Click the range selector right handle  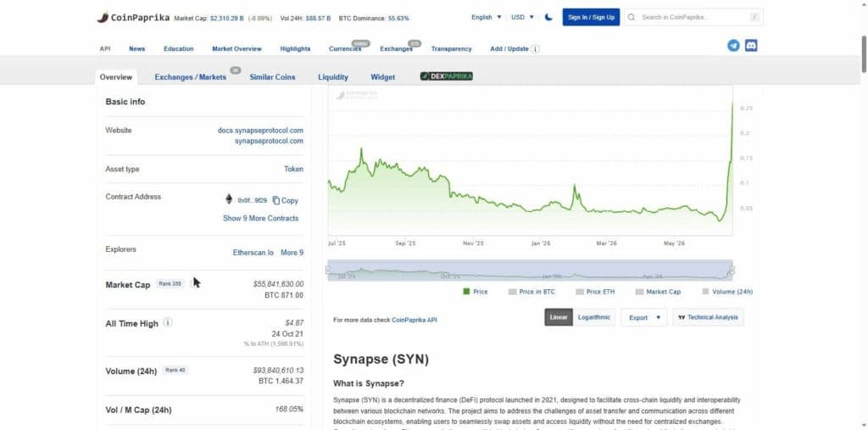732,271
